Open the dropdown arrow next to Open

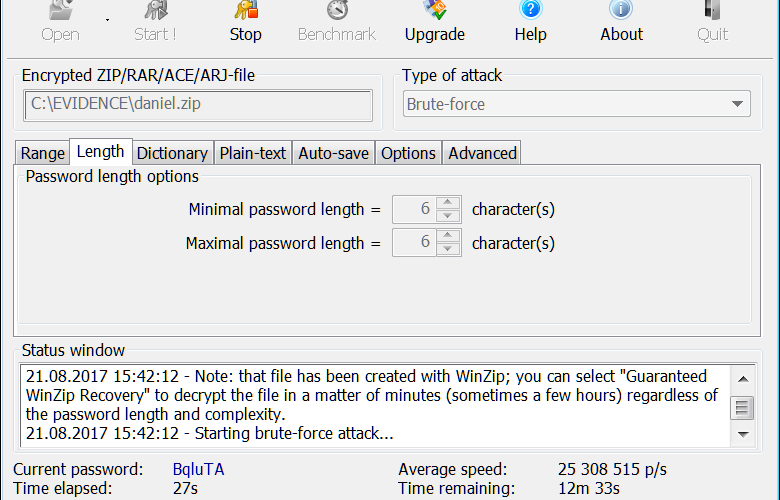click(107, 20)
